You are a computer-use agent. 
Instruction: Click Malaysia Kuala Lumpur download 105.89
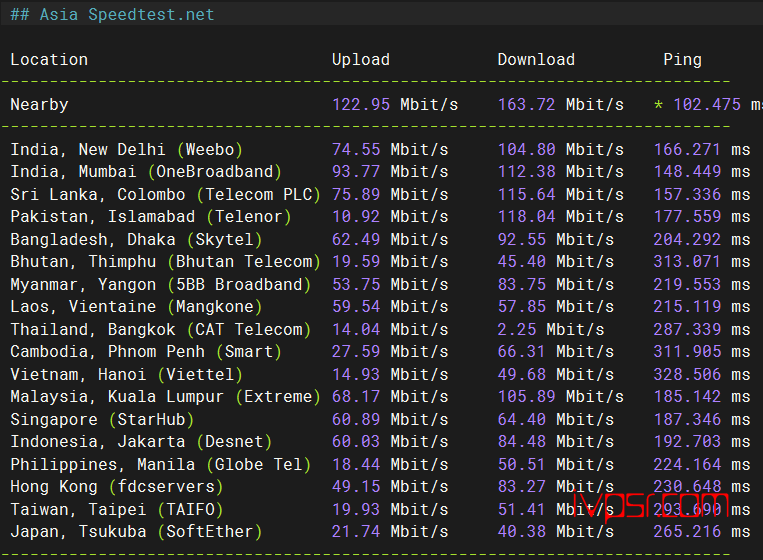526,397
